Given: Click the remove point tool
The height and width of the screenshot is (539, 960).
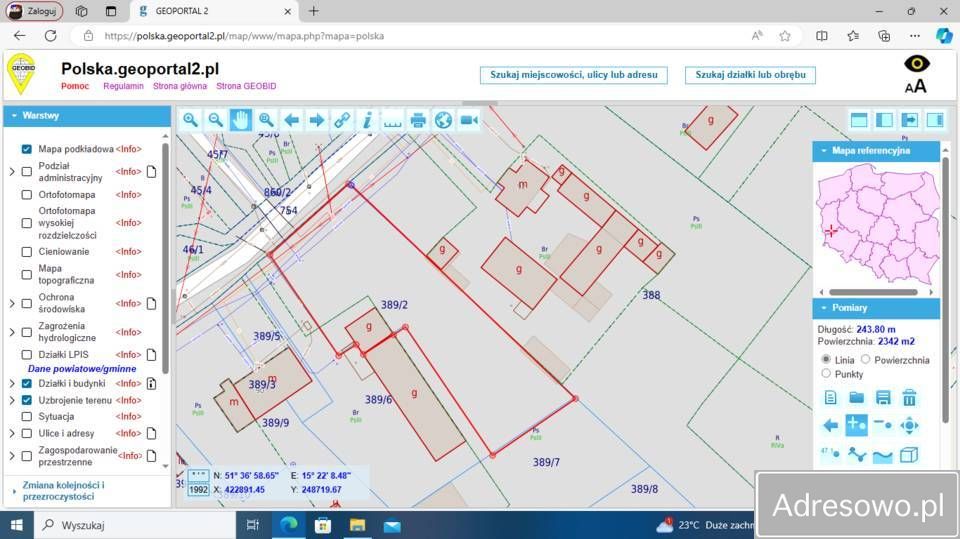Looking at the screenshot, I should (x=883, y=425).
